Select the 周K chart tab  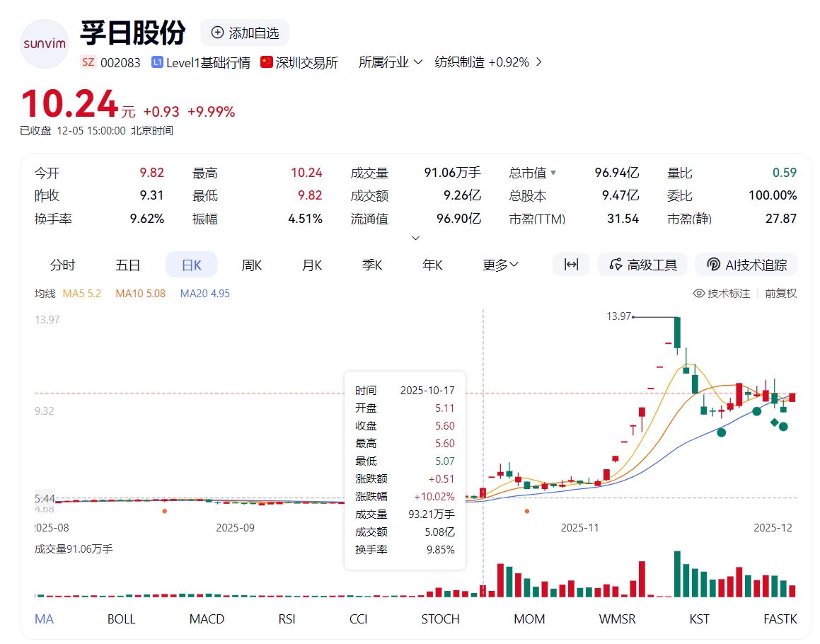[252, 265]
